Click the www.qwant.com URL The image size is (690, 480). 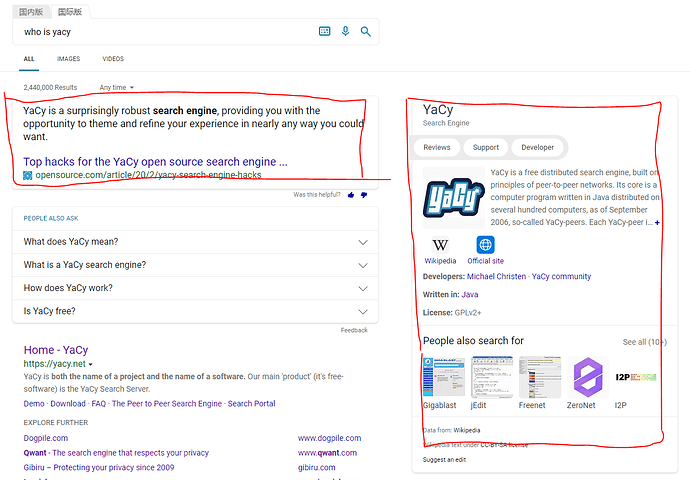click(327, 453)
